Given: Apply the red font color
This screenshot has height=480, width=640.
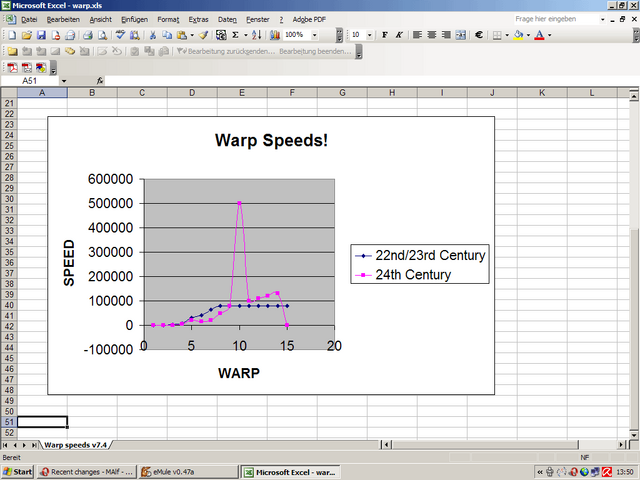Looking at the screenshot, I should (540, 35).
